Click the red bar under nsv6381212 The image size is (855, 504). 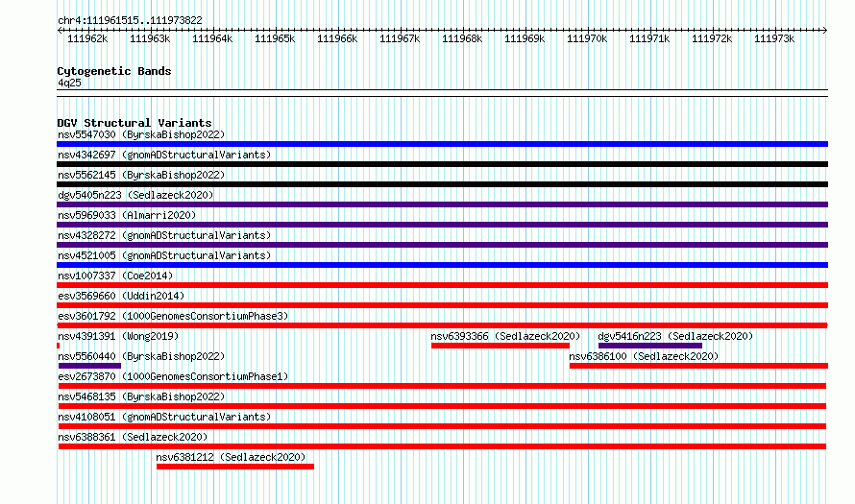[x=235, y=467]
